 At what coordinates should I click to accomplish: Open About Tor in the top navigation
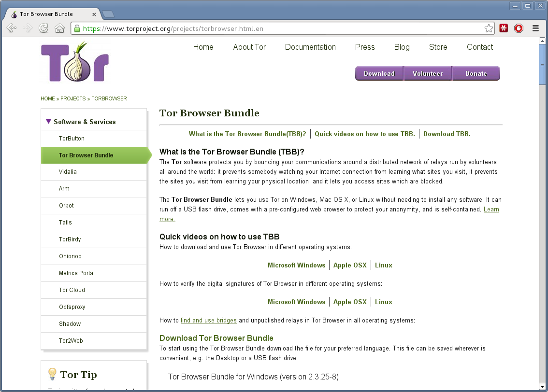click(x=249, y=47)
